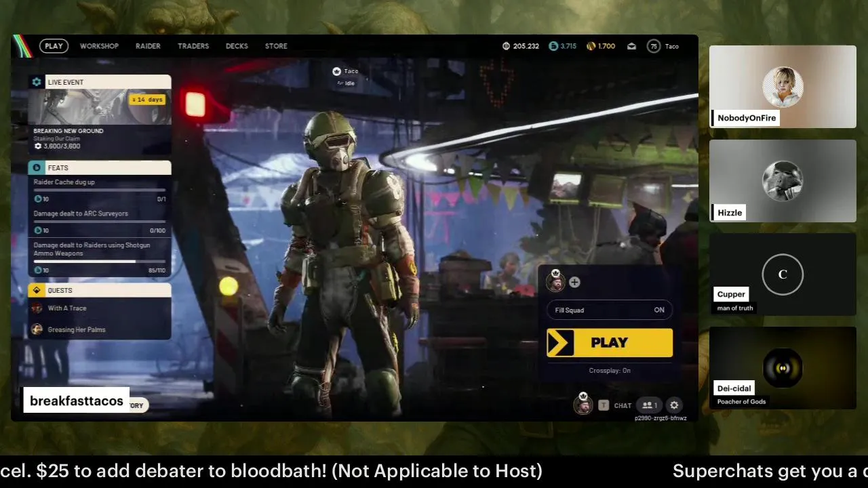
Task: Toggle Fill Squad ON setting
Action: (x=610, y=310)
